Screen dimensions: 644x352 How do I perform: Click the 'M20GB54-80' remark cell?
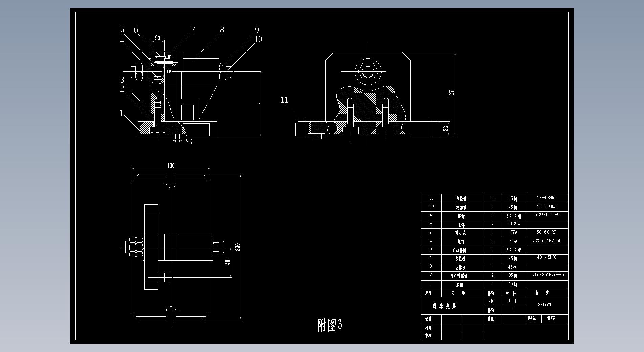click(x=547, y=214)
